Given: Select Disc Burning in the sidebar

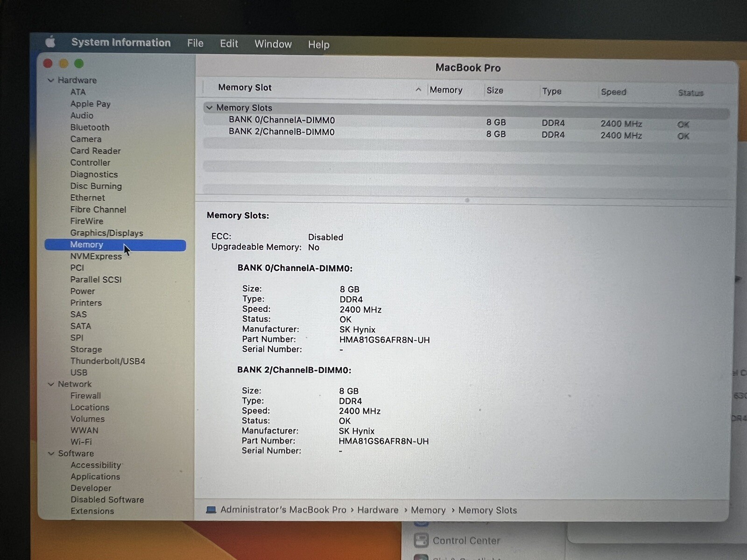Looking at the screenshot, I should pyautogui.click(x=96, y=186).
